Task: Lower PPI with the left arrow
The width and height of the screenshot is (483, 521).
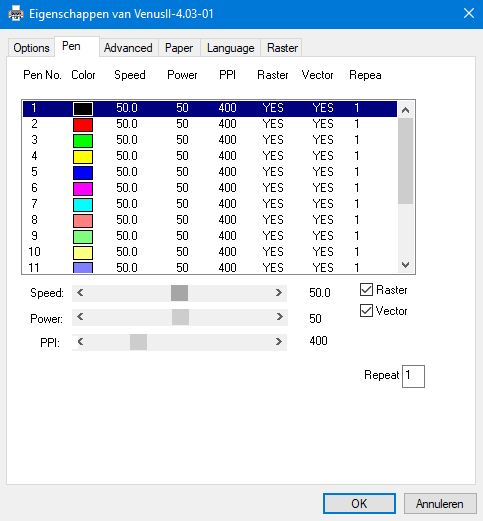Action: click(x=80, y=342)
